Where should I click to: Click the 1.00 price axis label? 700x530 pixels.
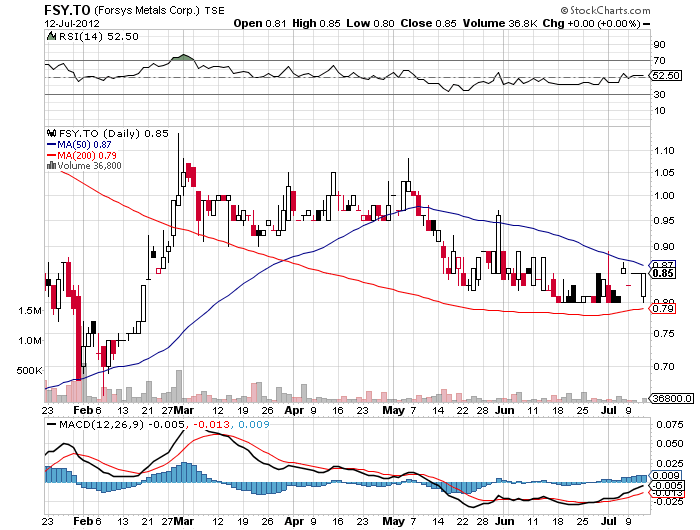664,196
